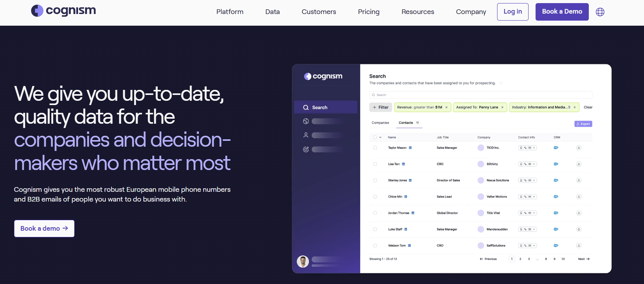
Task: Check the box for Stanley Jones
Action: 375,181
